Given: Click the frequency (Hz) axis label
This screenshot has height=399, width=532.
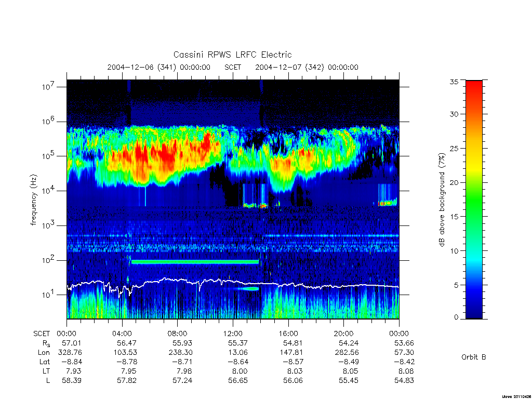Looking at the screenshot, I should pyautogui.click(x=33, y=200).
